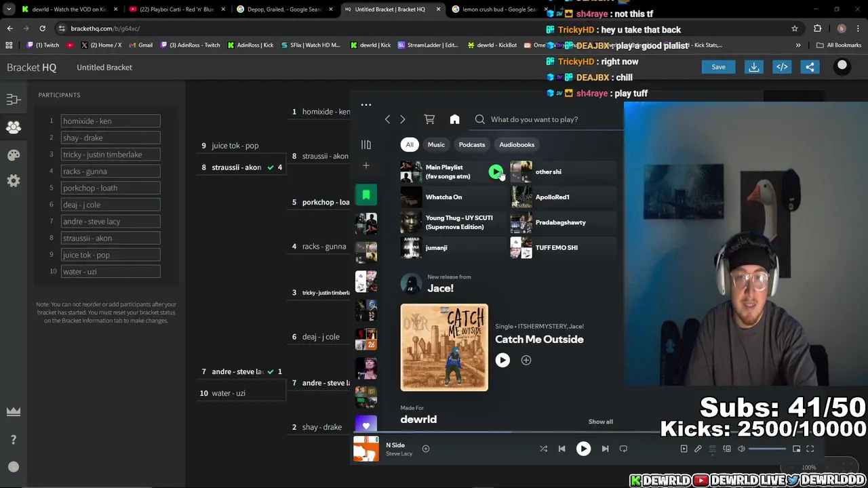Select the Audiobooks filter chip
The width and height of the screenshot is (868, 488).
(517, 144)
